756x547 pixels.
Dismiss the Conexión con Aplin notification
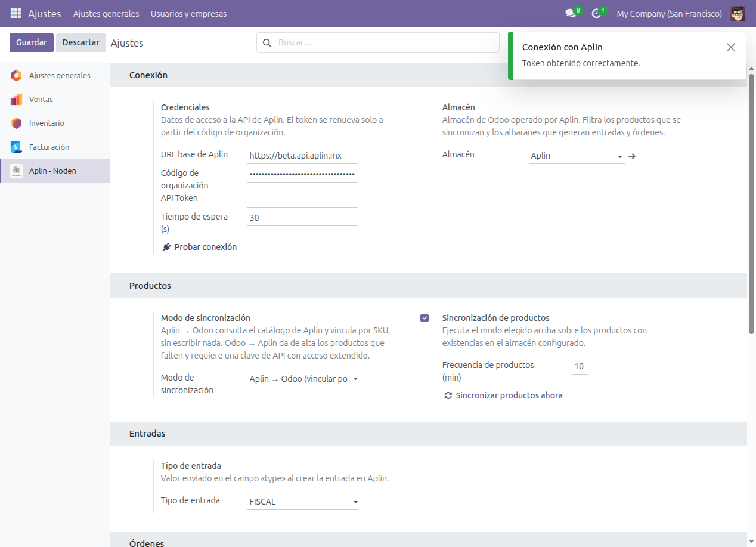tap(731, 47)
